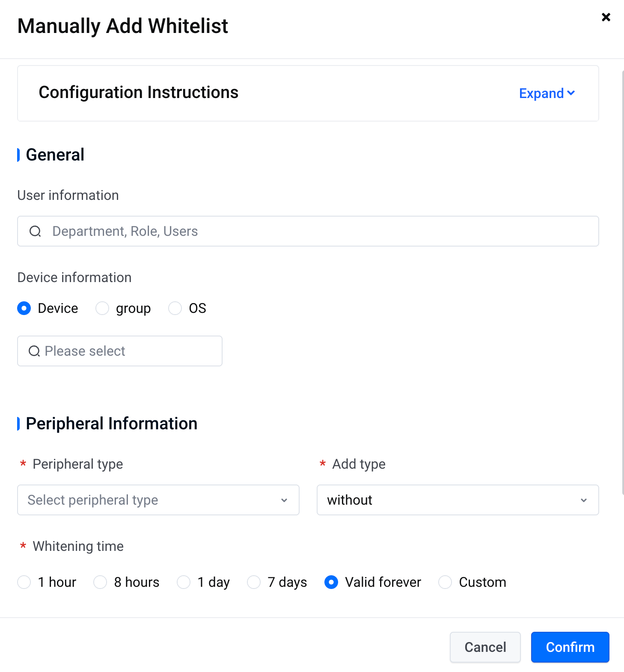
Task: Close the Manually Add Whitelist dialog
Action: pos(606,17)
